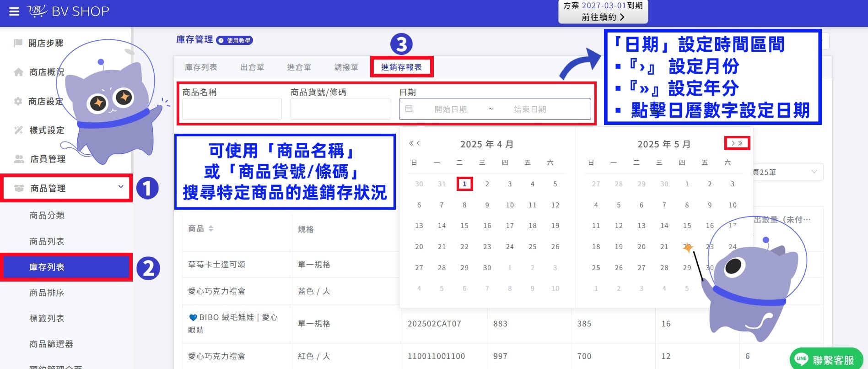Click the 商店概況 home icon
The width and height of the screenshot is (868, 369).
pos(19,72)
